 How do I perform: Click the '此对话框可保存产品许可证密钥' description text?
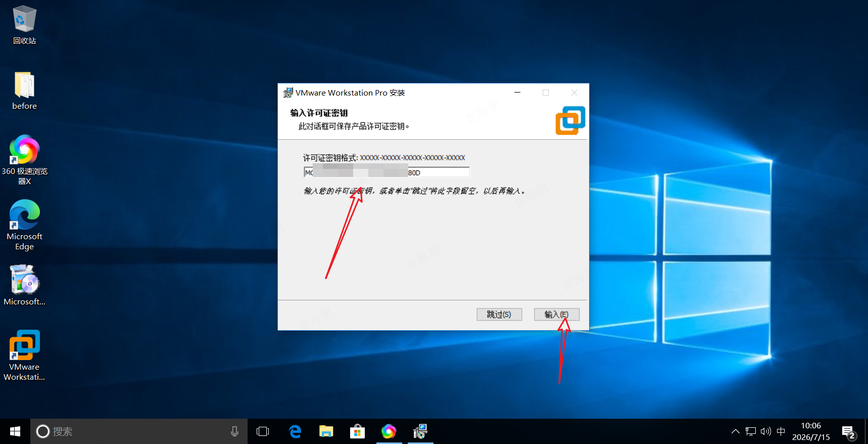coord(354,126)
